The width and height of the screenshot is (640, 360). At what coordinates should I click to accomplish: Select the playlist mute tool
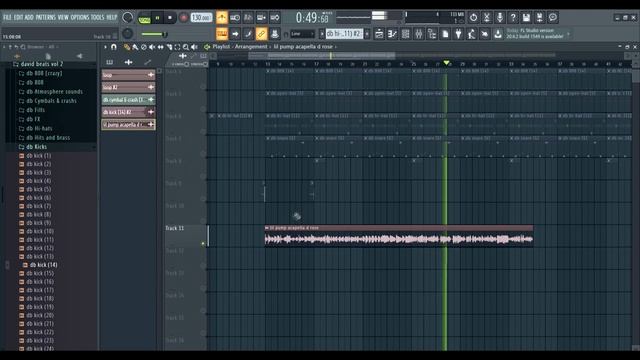[x=152, y=47]
